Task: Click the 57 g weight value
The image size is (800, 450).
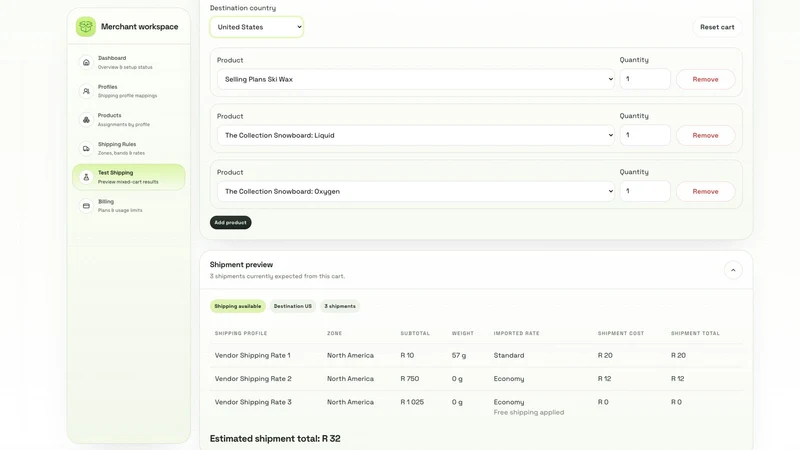Action: pyautogui.click(x=459, y=355)
